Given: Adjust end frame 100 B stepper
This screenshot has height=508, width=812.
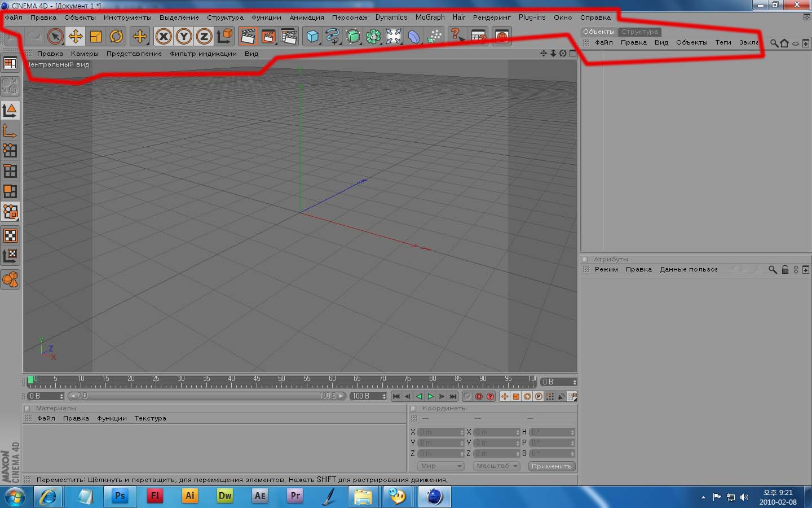Looking at the screenshot, I should 384,396.
